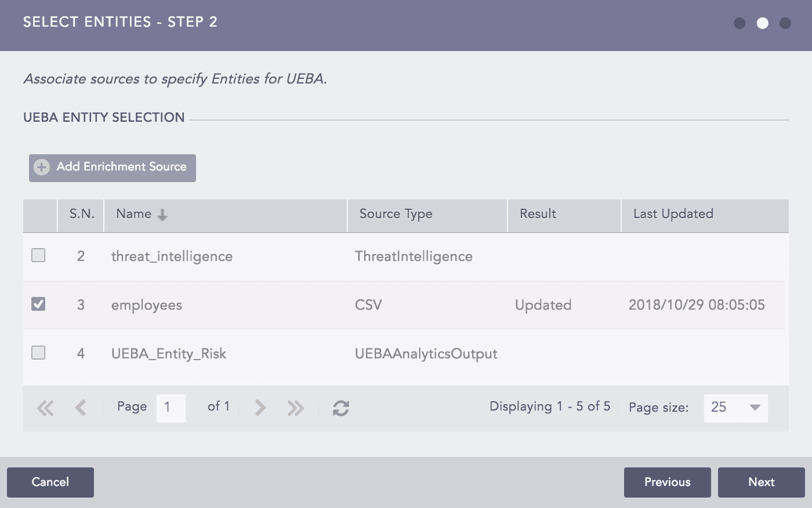812x508 pixels.
Task: Check the threat_intelligence row checkbox
Action: (x=38, y=255)
